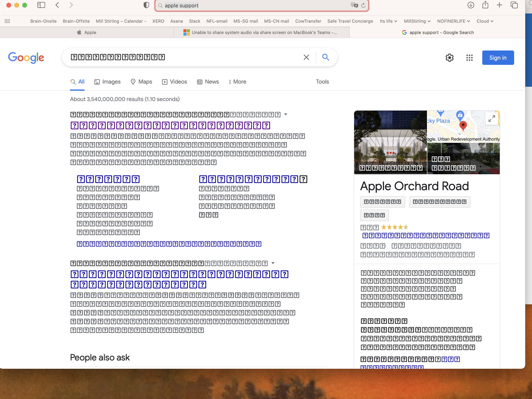This screenshot has height=399, width=532.
Task: Open the CowTransfer bookmark
Action: click(308, 21)
